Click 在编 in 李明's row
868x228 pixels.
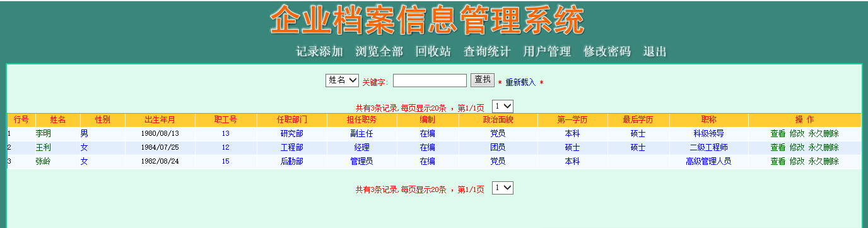coord(428,133)
